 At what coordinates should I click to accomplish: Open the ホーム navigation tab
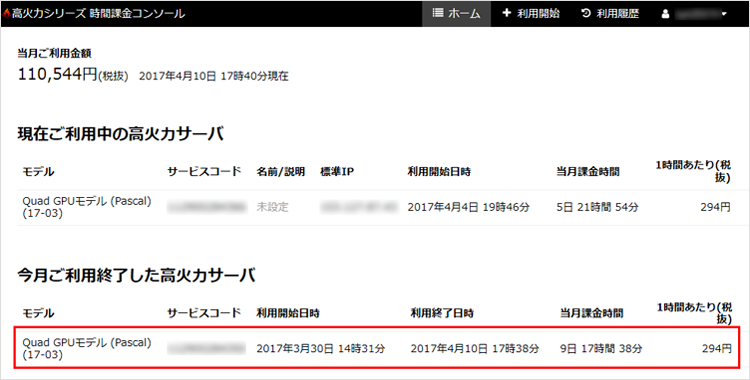point(456,13)
